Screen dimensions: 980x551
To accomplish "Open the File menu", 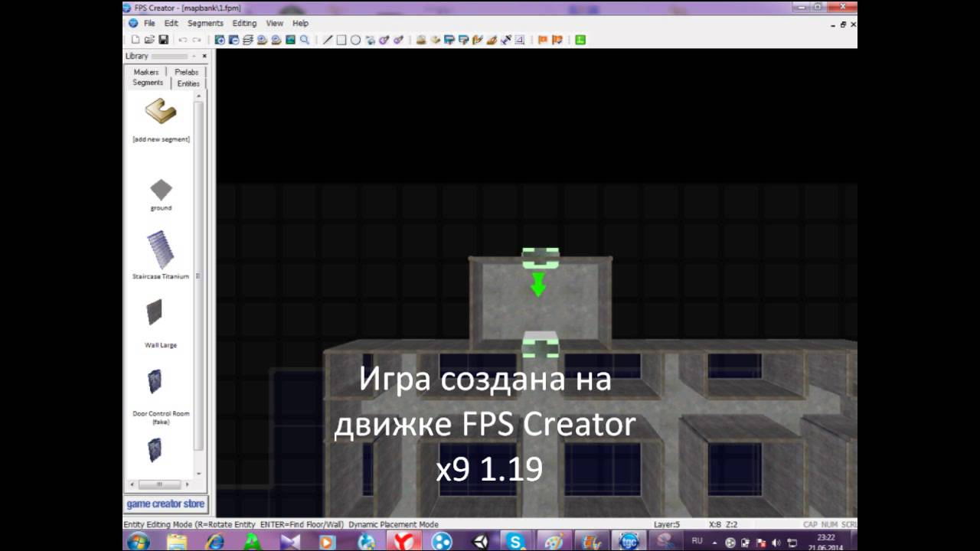I will 149,24.
